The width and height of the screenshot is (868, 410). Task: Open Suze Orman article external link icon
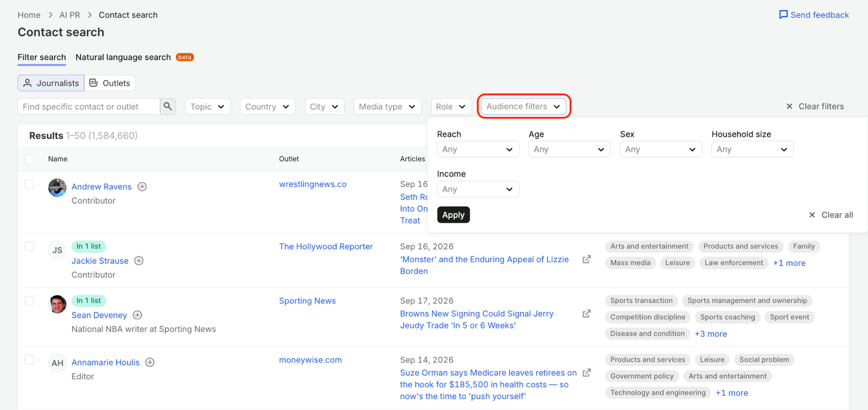(x=586, y=373)
